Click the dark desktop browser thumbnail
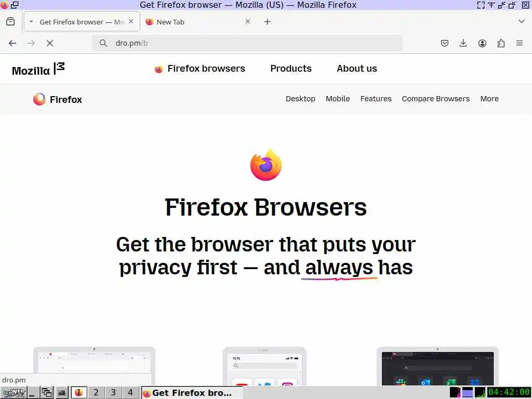Screen dimensions: 532x399 coord(437,366)
